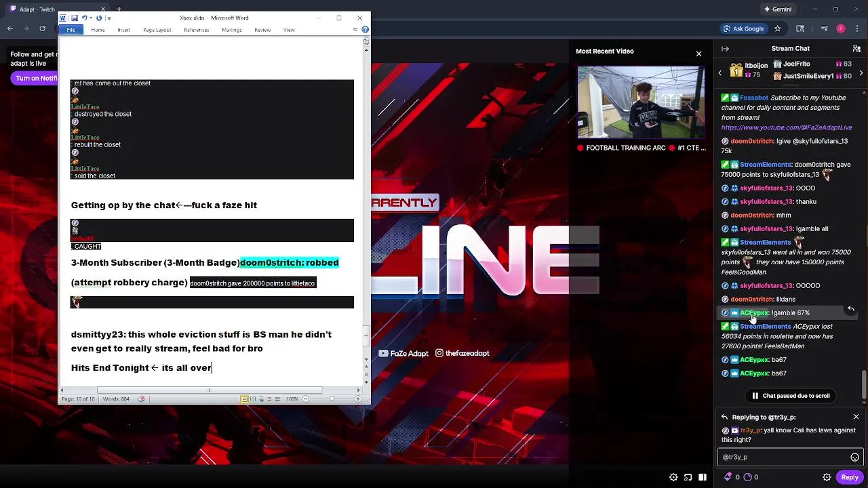Open the Bits balance icon below chat

pyautogui.click(x=728, y=477)
